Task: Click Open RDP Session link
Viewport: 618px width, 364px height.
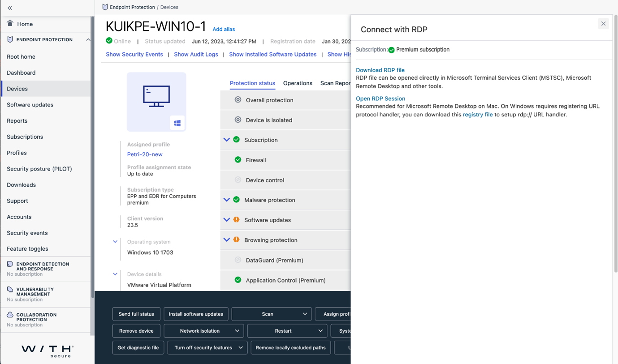Action: (x=380, y=98)
